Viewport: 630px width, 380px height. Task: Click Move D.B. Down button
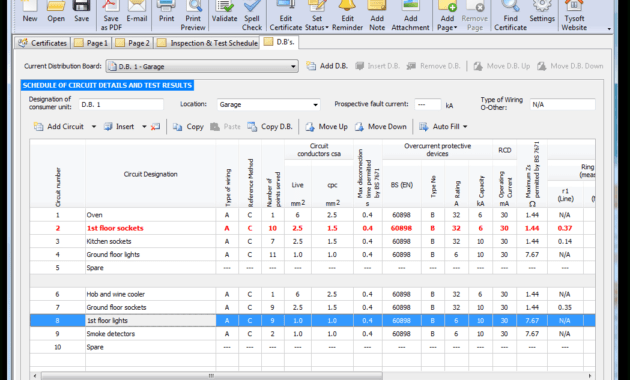tap(570, 66)
